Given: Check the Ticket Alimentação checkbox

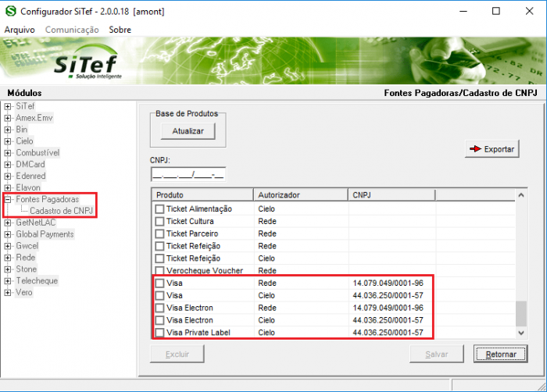Looking at the screenshot, I should point(159,209).
